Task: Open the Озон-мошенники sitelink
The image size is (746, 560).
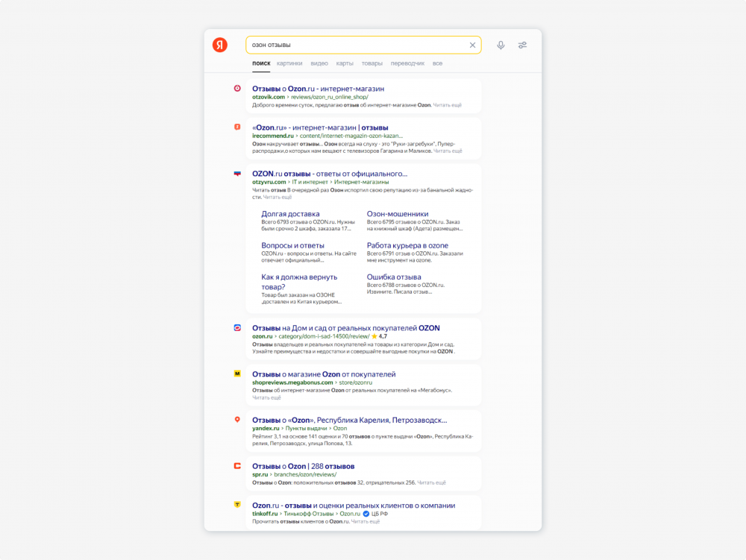Action: pyautogui.click(x=398, y=214)
